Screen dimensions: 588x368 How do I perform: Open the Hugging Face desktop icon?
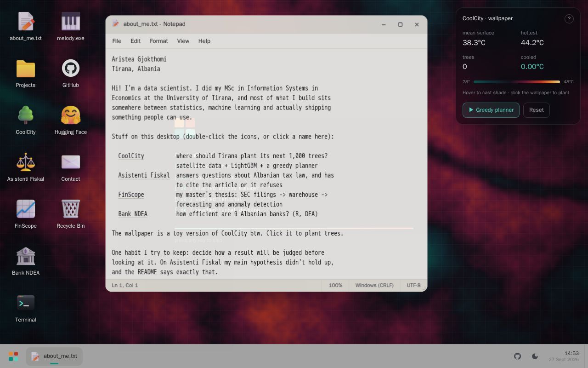click(71, 121)
